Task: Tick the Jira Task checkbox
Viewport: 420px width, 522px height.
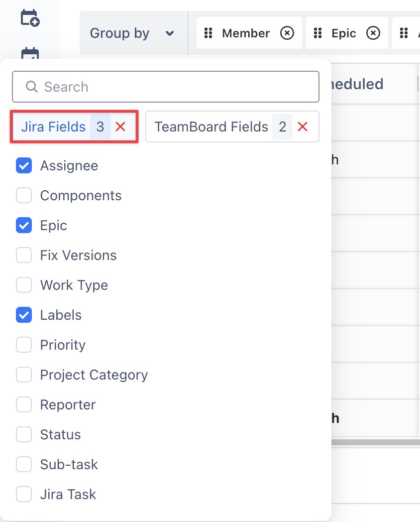Action: [24, 495]
